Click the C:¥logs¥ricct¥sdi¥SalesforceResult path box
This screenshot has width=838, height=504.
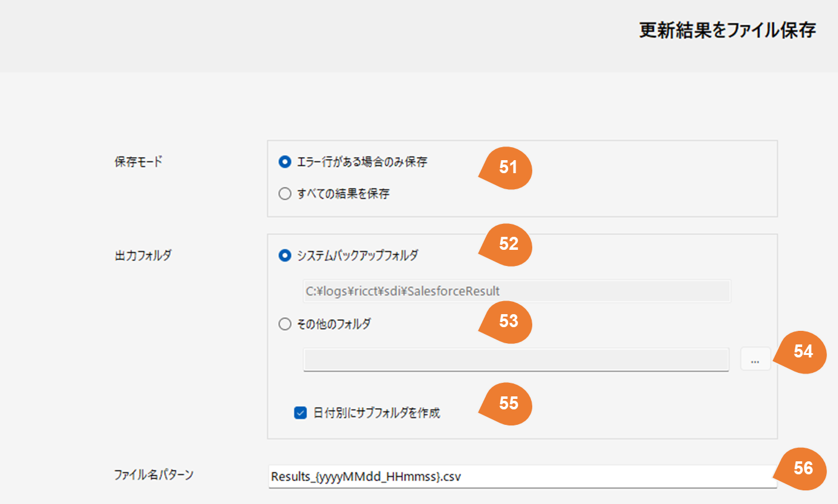[517, 291]
